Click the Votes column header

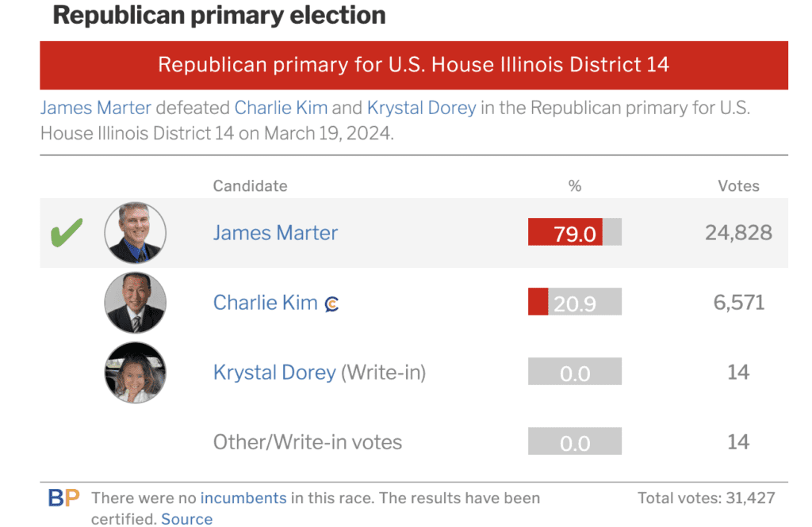[x=738, y=186]
